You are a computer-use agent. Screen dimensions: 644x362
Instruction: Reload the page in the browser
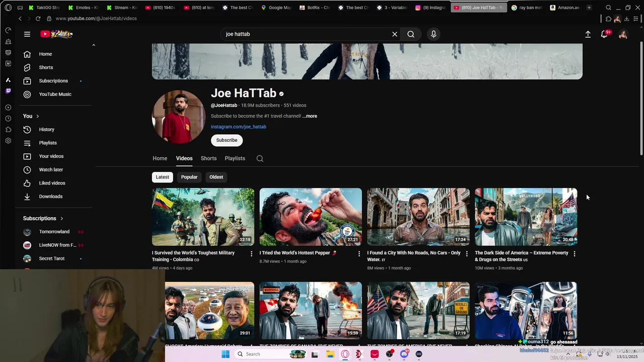[38, 19]
